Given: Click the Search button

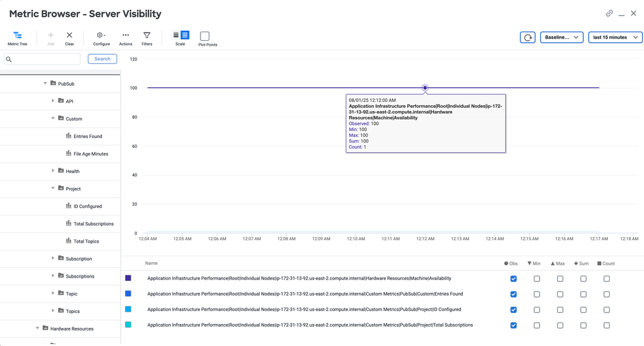Looking at the screenshot, I should (x=102, y=59).
